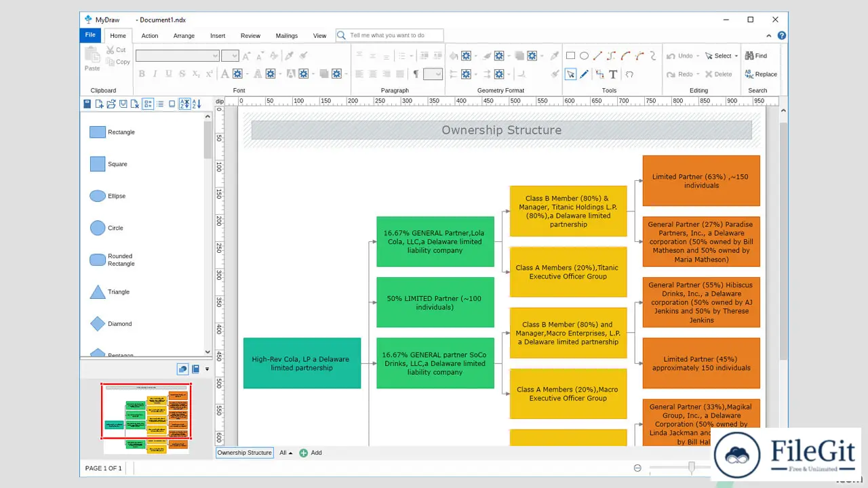Switch to the Review tab
The image size is (868, 488).
point(250,36)
